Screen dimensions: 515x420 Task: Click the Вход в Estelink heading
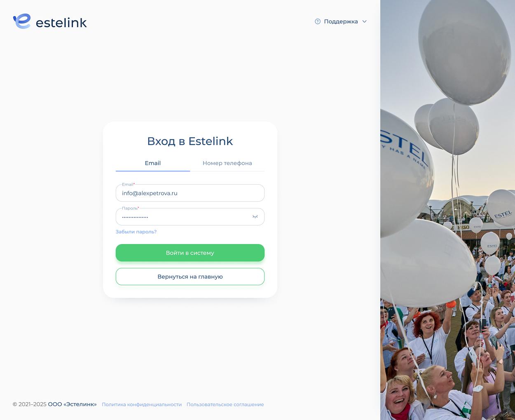pyautogui.click(x=190, y=141)
